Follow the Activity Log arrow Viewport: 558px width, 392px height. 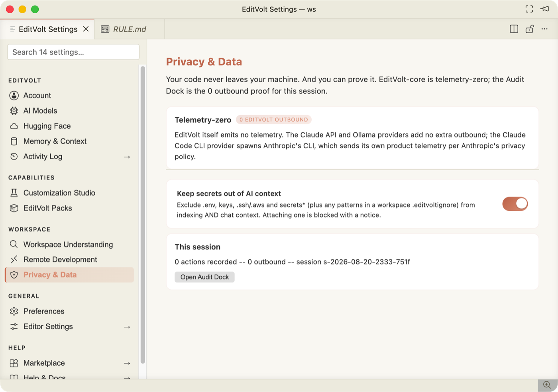click(x=127, y=157)
